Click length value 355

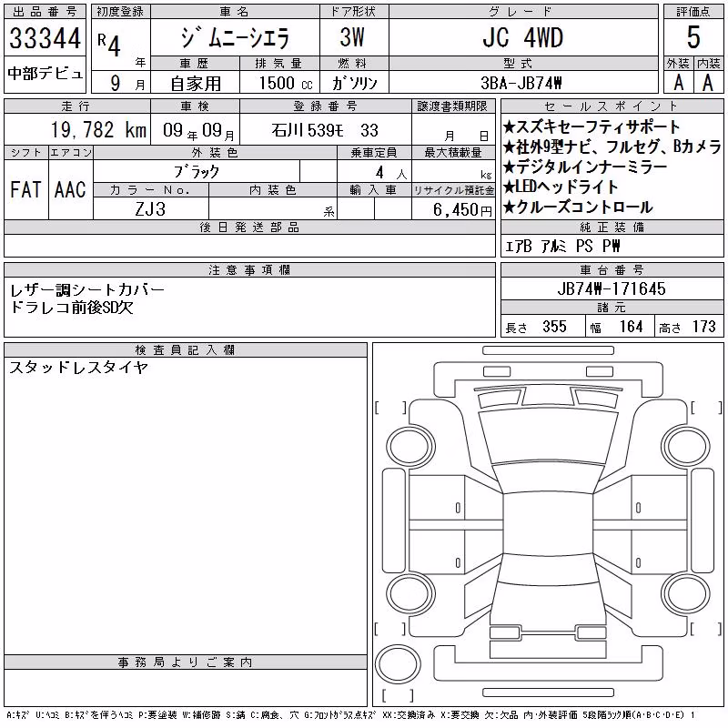(554, 327)
